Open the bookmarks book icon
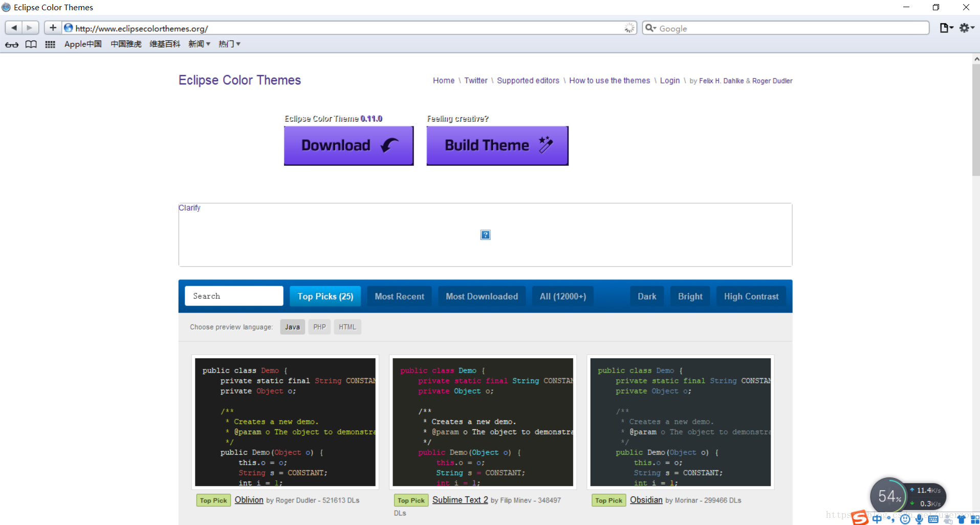Screen dimensions: 980x525 (x=31, y=45)
